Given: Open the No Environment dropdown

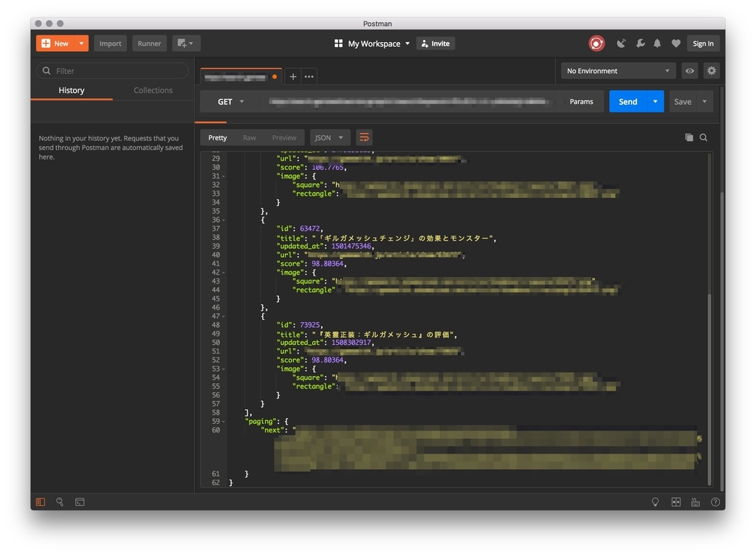Looking at the screenshot, I should point(618,70).
